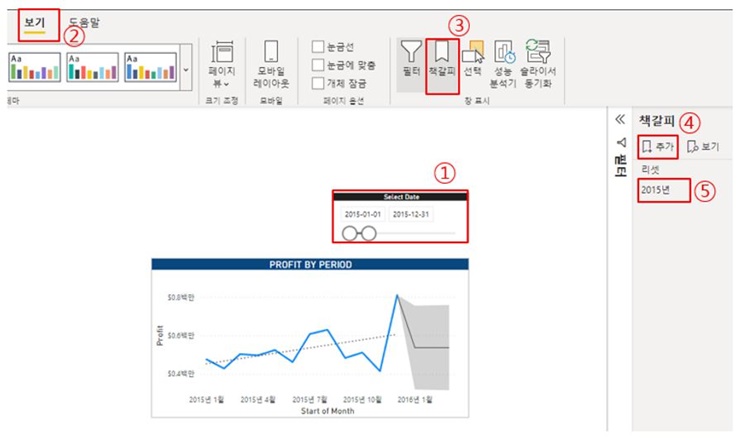Click the 2015년 7월 axis label

(310, 400)
